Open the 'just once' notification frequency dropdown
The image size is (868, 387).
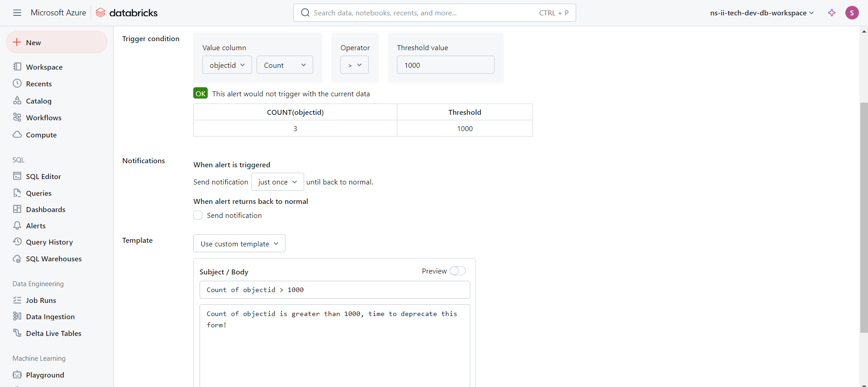(x=277, y=182)
